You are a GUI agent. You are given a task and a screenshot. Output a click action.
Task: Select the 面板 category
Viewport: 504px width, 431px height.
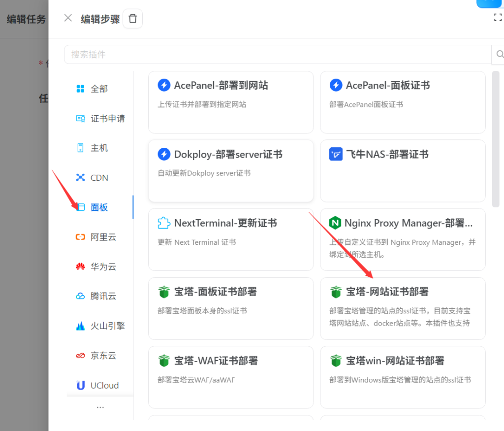100,207
